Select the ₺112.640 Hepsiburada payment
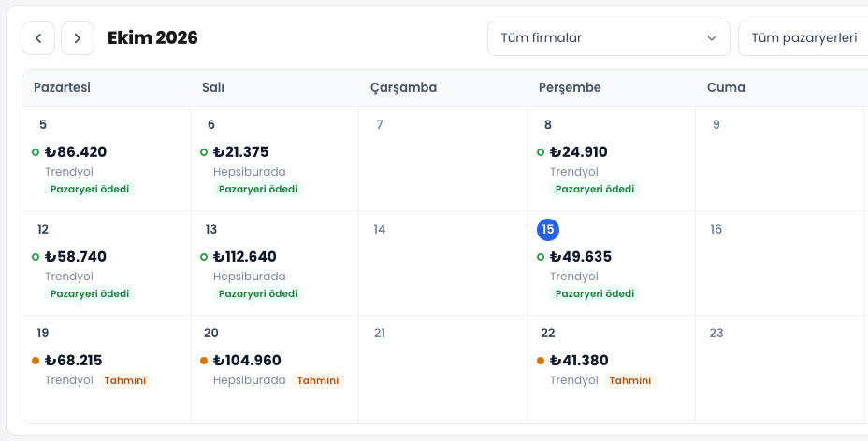This screenshot has height=441, width=868. (x=252, y=275)
